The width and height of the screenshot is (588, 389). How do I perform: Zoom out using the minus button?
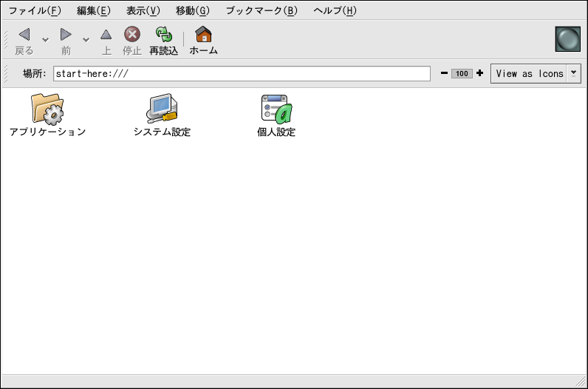click(444, 73)
